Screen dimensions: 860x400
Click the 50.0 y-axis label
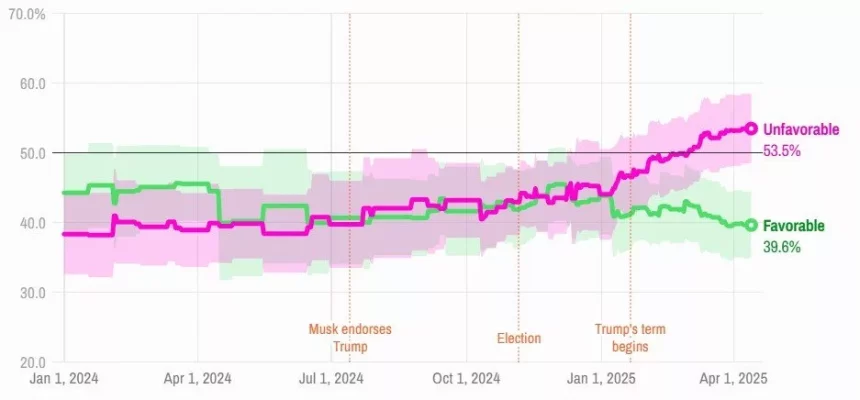click(33, 153)
